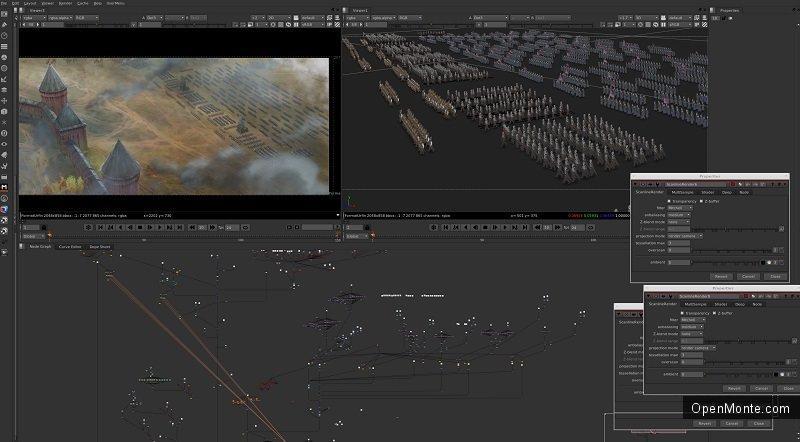Viewport: 800px width, 442px height.
Task: Click the 3D axis gizmo in right viewer
Action: (349, 201)
